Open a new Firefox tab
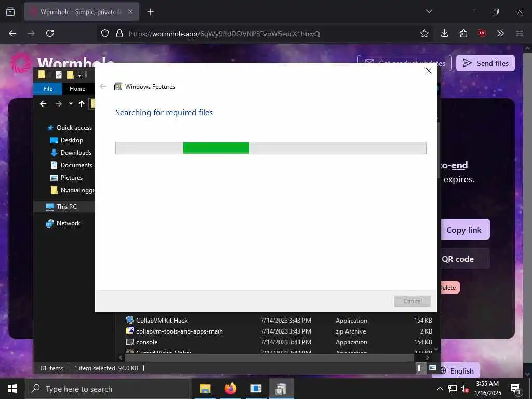The width and height of the screenshot is (532, 399). (150, 12)
